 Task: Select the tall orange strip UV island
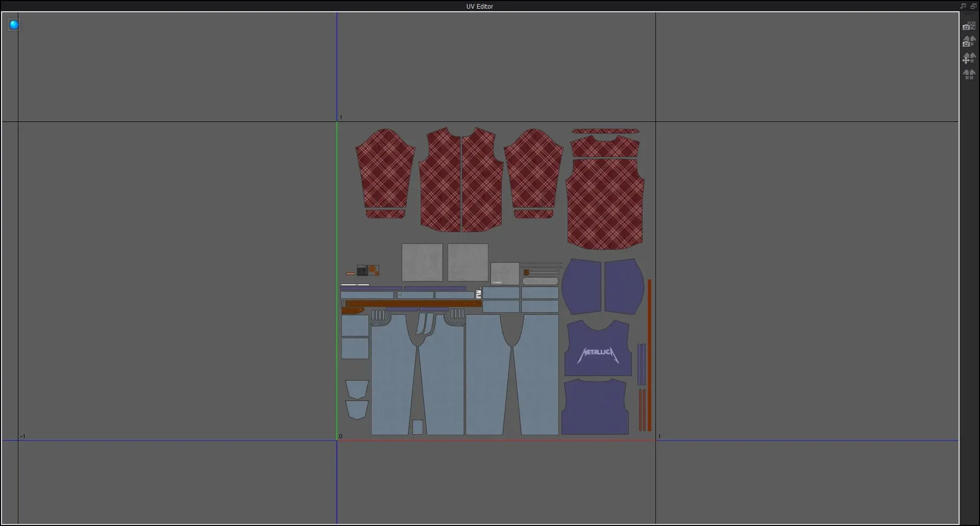click(x=649, y=355)
